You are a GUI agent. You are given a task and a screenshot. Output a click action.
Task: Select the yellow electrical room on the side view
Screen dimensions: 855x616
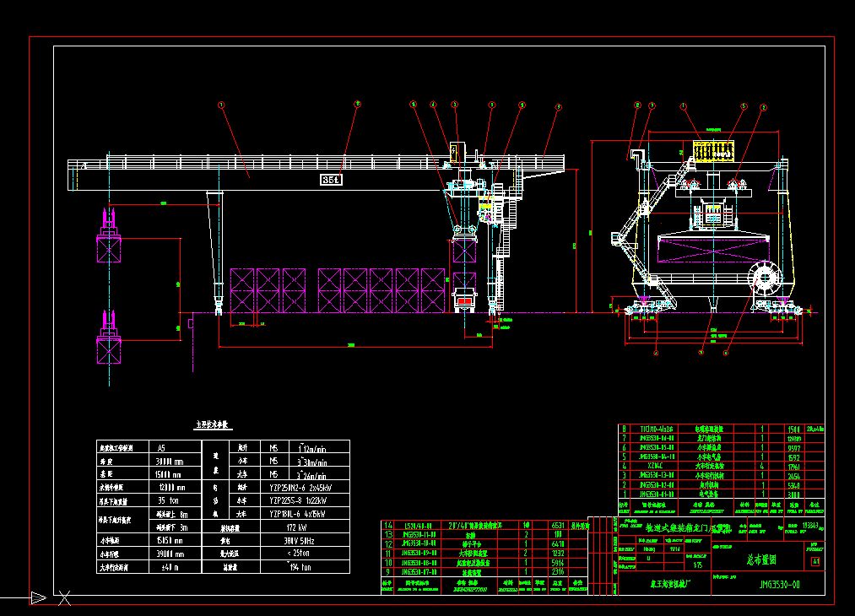[713, 151]
